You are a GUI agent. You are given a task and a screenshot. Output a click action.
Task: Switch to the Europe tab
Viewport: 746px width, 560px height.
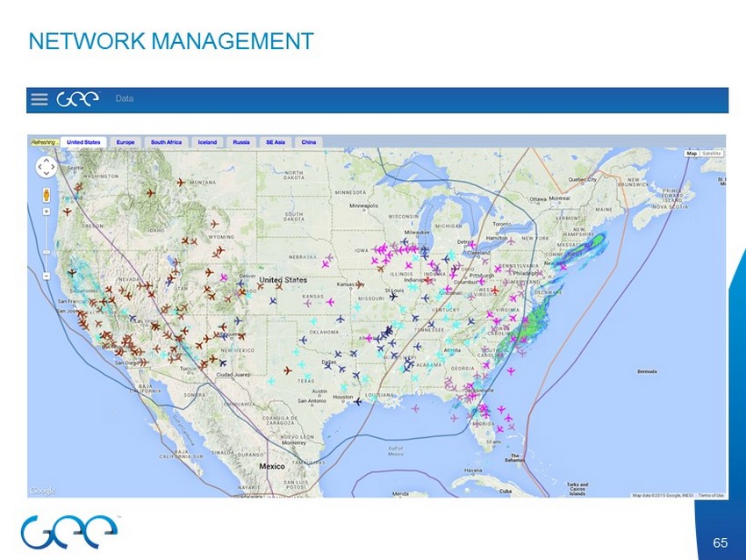(x=126, y=141)
